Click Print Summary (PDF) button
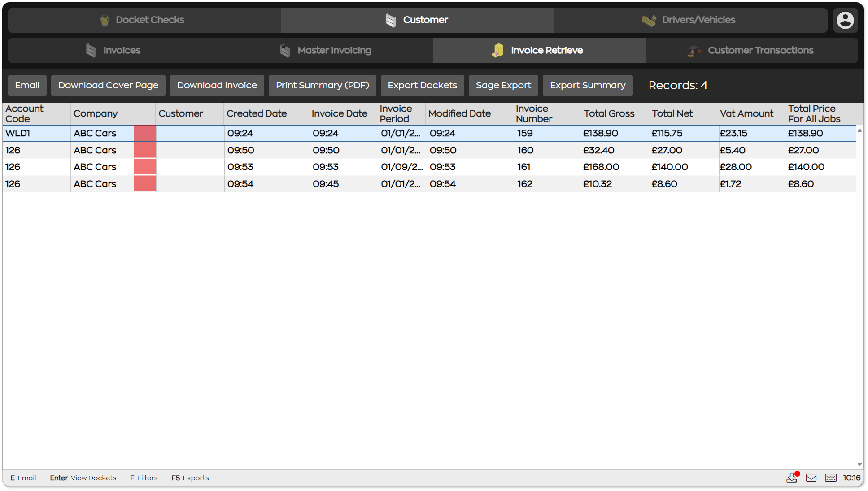This screenshot has height=491, width=868. coord(323,85)
